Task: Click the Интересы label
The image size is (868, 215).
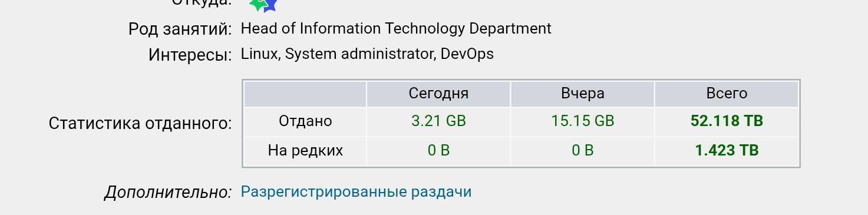Action: coord(190,55)
